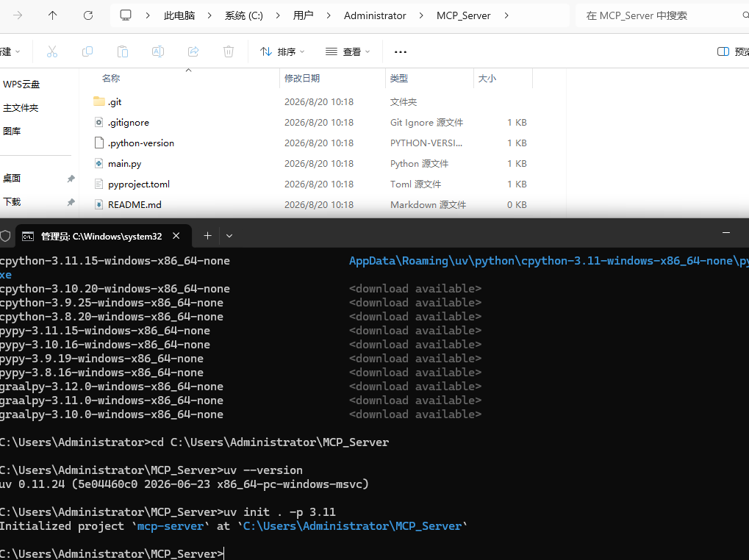Click 'Toml 源文件' type cell
The width and height of the screenshot is (749, 560).
point(415,184)
